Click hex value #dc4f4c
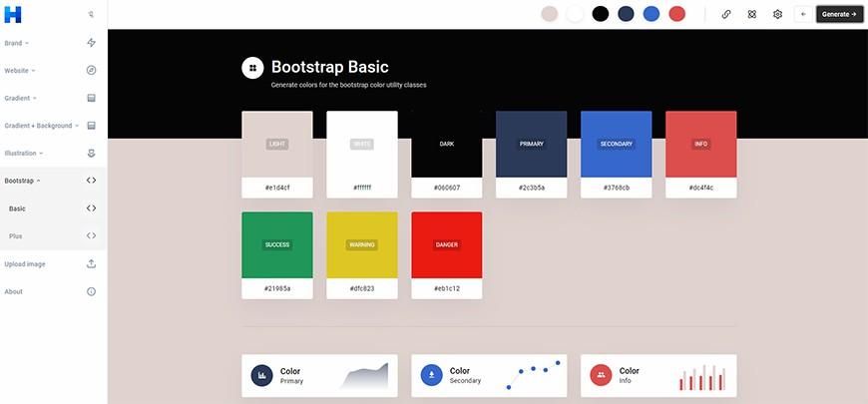 [x=700, y=188]
